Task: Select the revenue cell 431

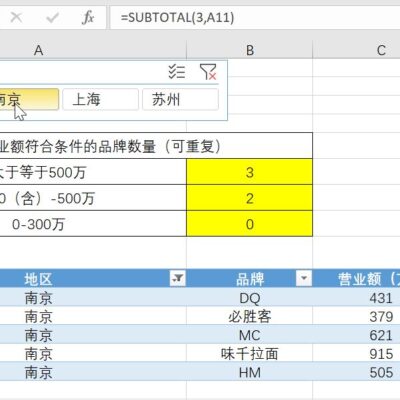Action: click(356, 297)
